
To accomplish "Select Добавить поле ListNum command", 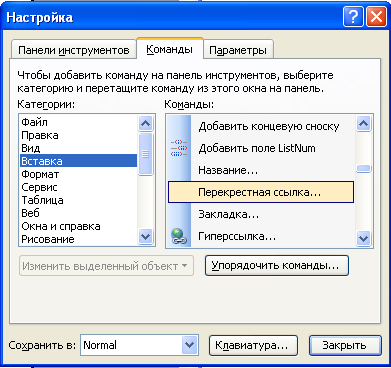I will pos(261,148).
